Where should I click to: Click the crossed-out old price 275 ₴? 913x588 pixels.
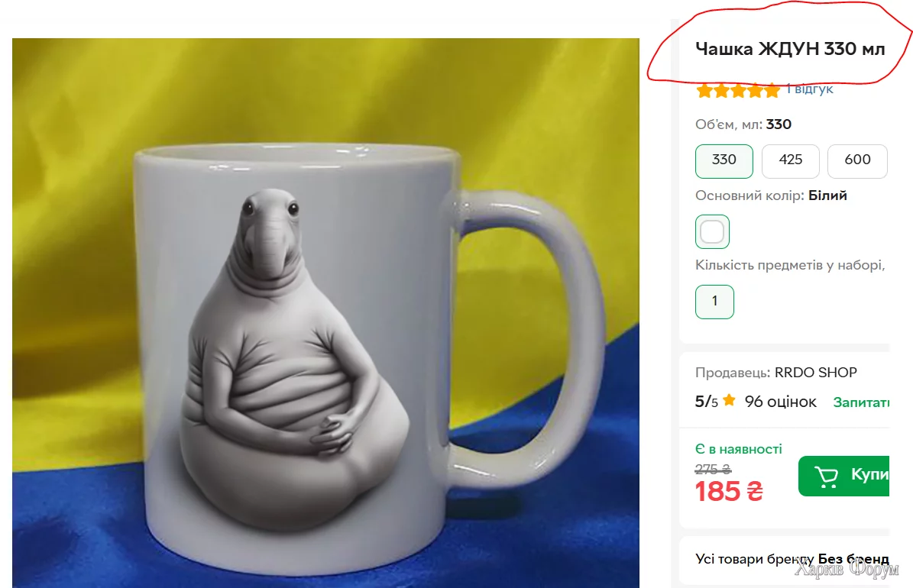point(713,469)
